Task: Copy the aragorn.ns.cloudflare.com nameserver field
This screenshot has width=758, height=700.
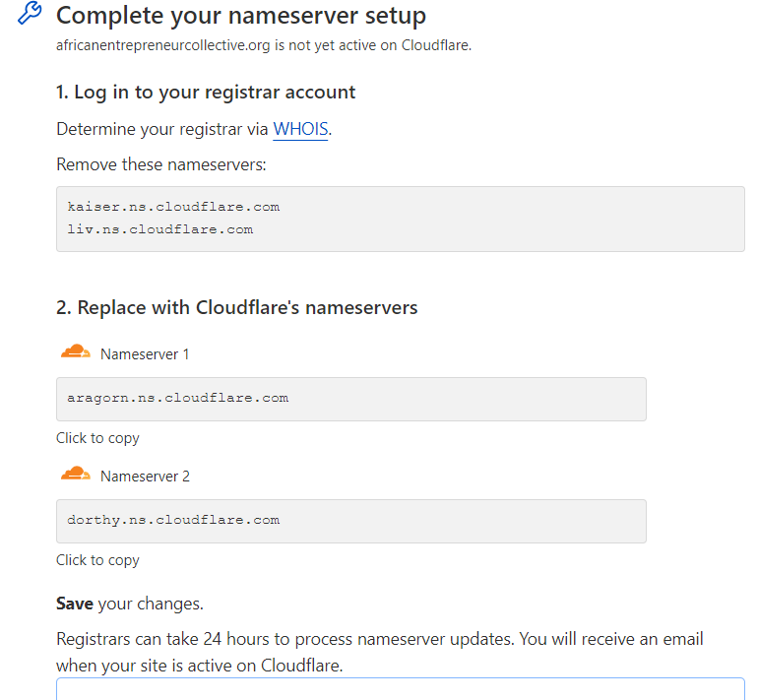Action: pyautogui.click(x=350, y=399)
